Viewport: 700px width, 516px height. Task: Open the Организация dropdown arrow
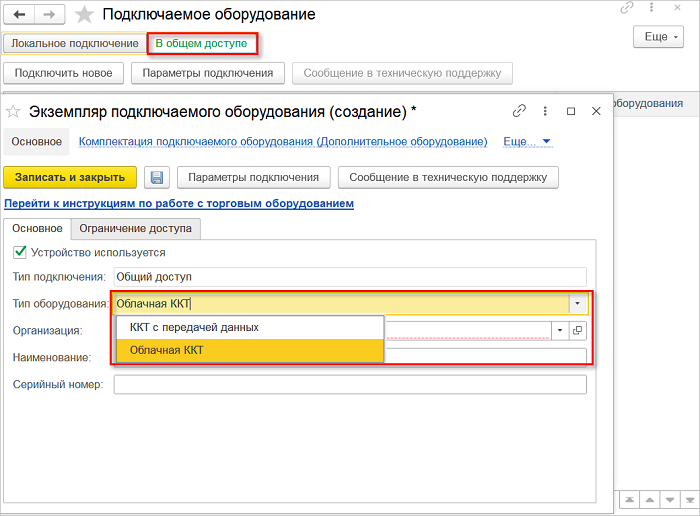pyautogui.click(x=561, y=331)
